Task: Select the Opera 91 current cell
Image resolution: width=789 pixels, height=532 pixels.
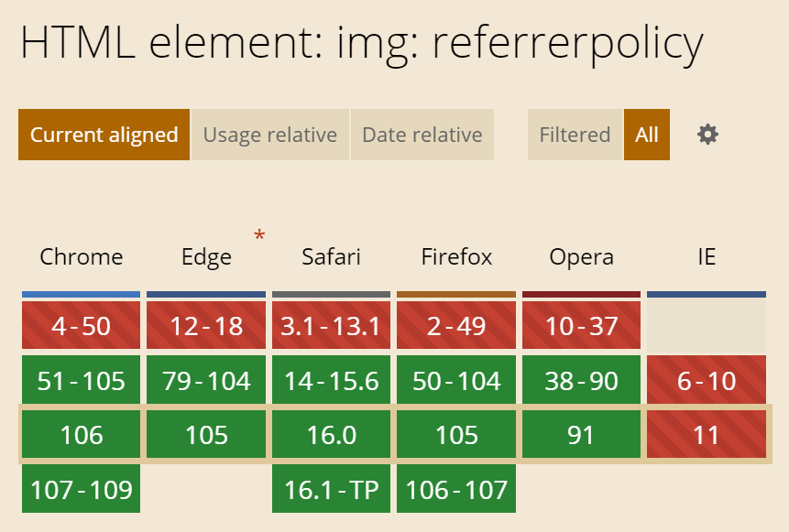Action: coord(581,434)
